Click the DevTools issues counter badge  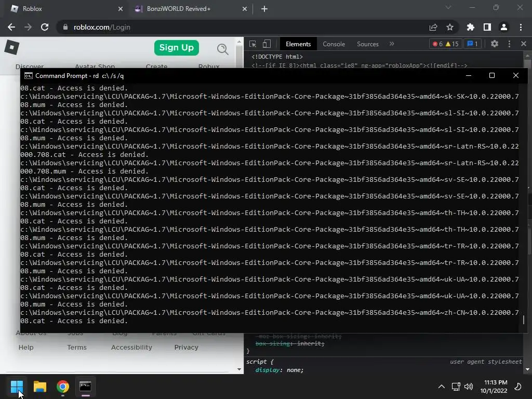point(473,44)
